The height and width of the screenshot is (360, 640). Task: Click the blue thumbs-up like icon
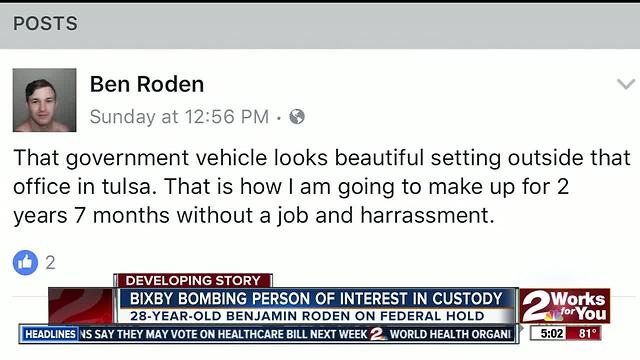(25, 262)
